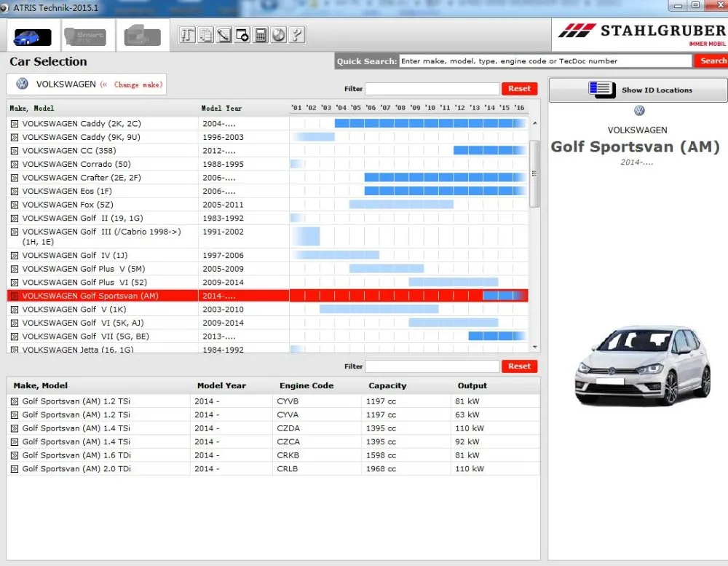Image resolution: width=728 pixels, height=566 pixels.
Task: Open the tools icon with hammer
Action: [187, 35]
